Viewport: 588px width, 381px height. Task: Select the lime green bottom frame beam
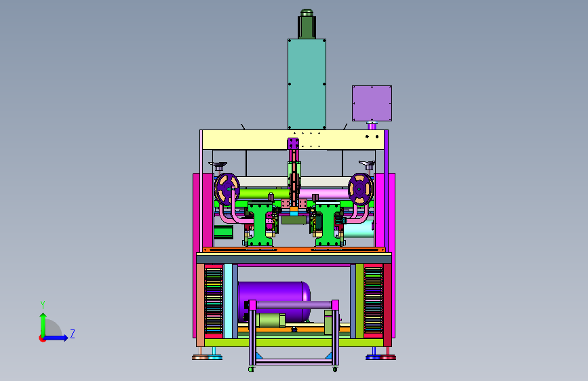pos(294,342)
